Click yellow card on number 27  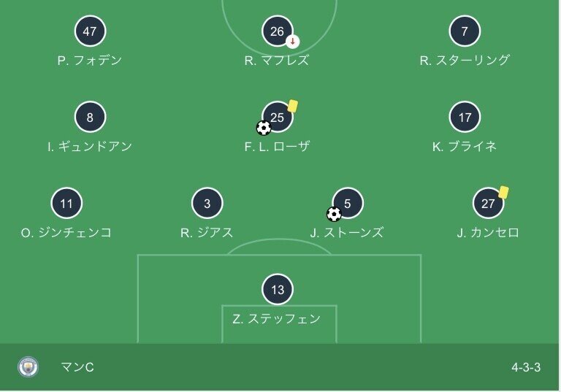(x=503, y=192)
